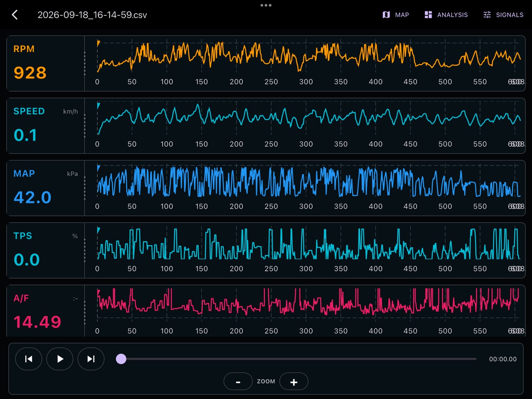Click the 250 tick on TPS chart

click(x=271, y=268)
